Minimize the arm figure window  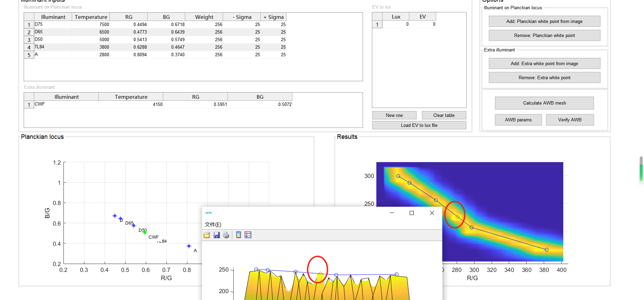[392, 213]
